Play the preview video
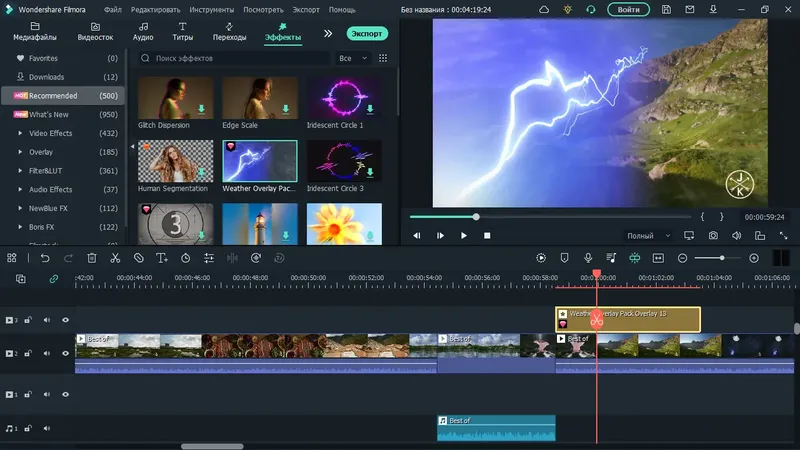 point(463,236)
